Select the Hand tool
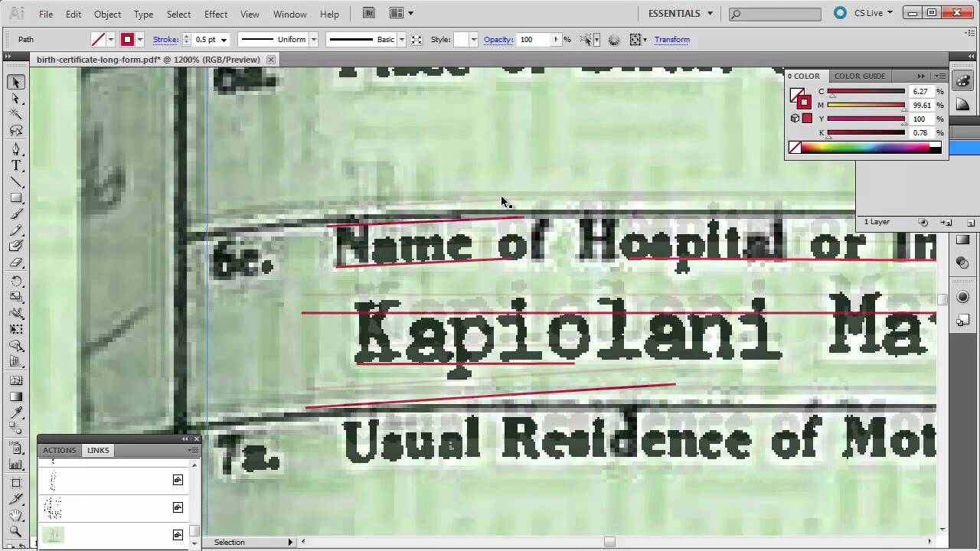 (16, 515)
